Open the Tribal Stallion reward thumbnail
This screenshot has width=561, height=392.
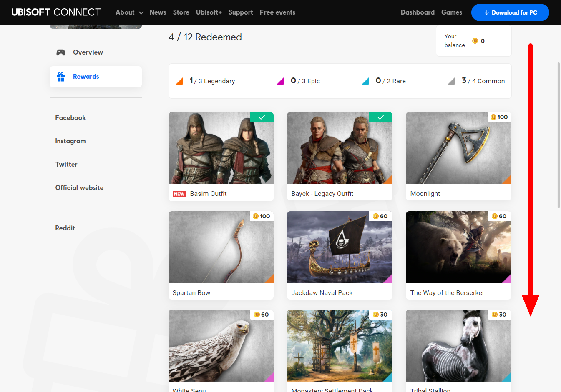point(458,346)
